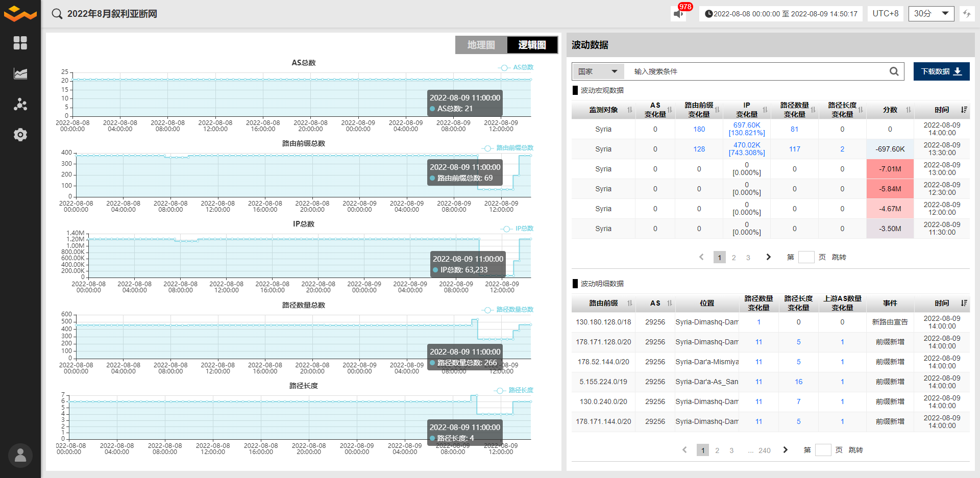
Task: Open alert notifications speaker icon
Action: coord(678,14)
